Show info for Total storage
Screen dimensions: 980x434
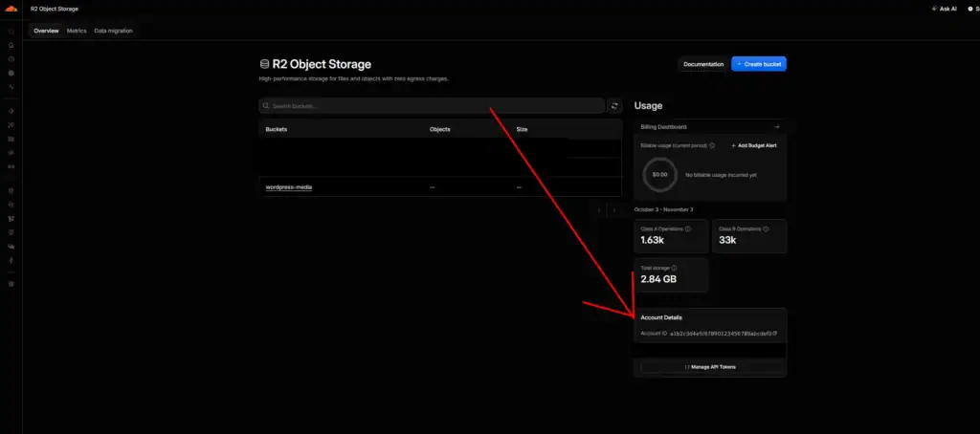click(x=674, y=268)
